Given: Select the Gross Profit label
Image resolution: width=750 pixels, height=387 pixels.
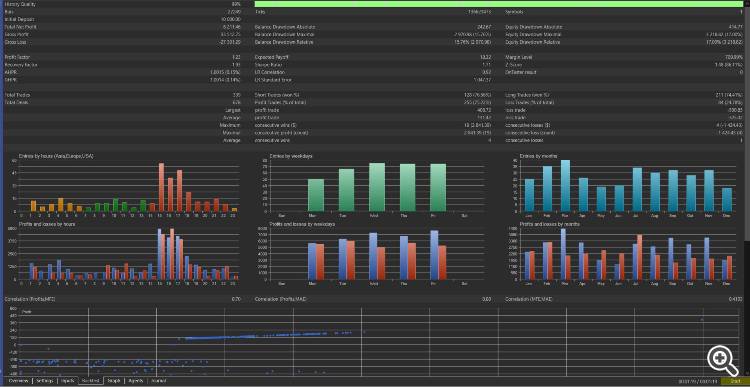Looking at the screenshot, I should click(16, 35).
